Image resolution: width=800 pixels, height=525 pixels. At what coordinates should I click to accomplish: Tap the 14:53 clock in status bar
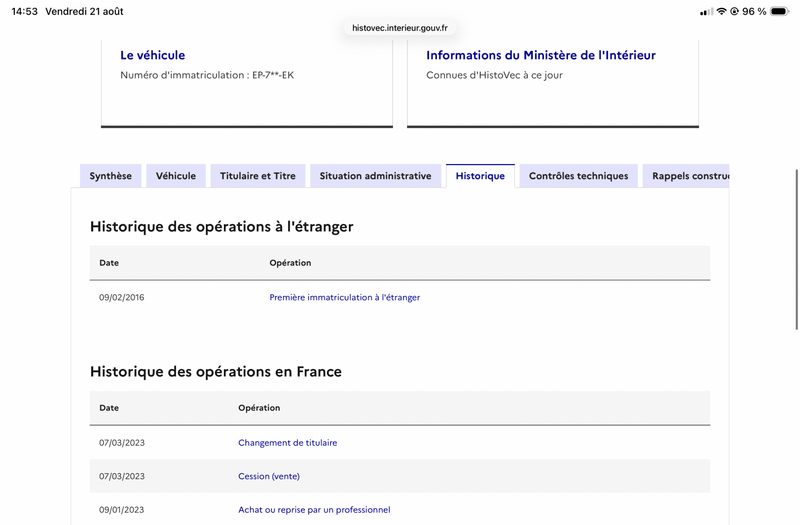pyautogui.click(x=24, y=11)
